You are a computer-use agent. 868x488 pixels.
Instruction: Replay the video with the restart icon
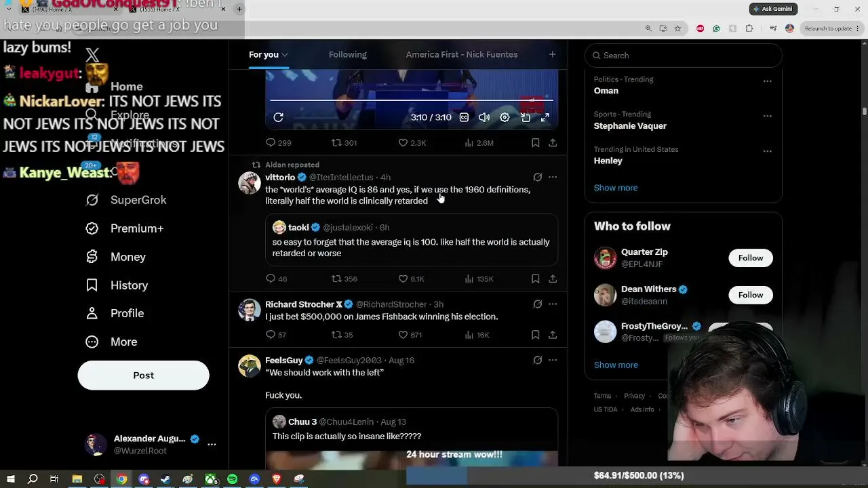(x=278, y=117)
